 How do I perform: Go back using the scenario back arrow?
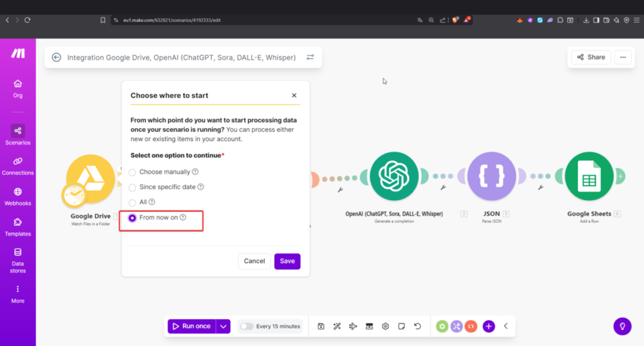pyautogui.click(x=57, y=57)
